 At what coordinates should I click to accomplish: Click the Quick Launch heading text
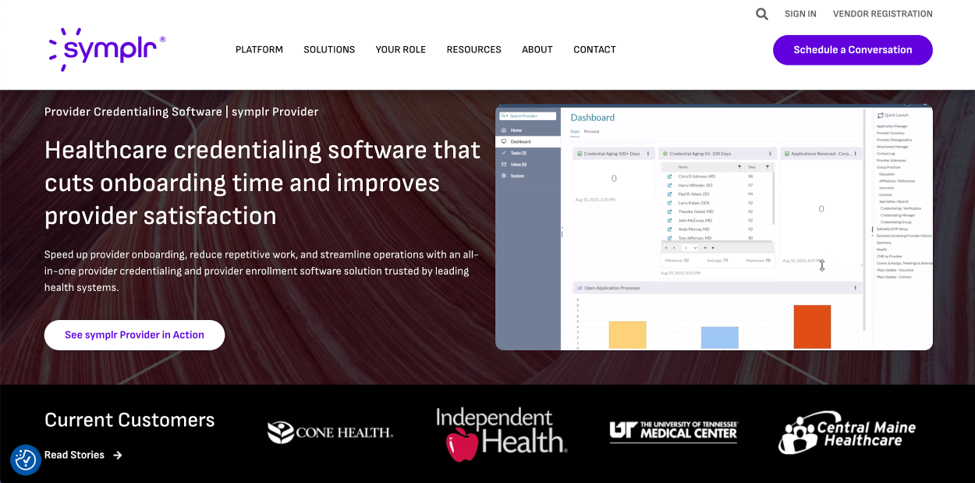tap(896, 115)
